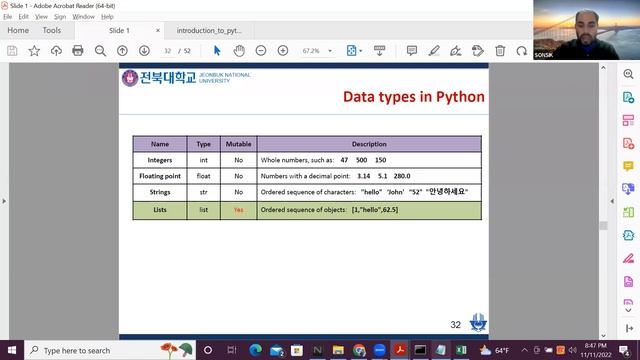Click the "Floating point" table cell

pyautogui.click(x=160, y=176)
